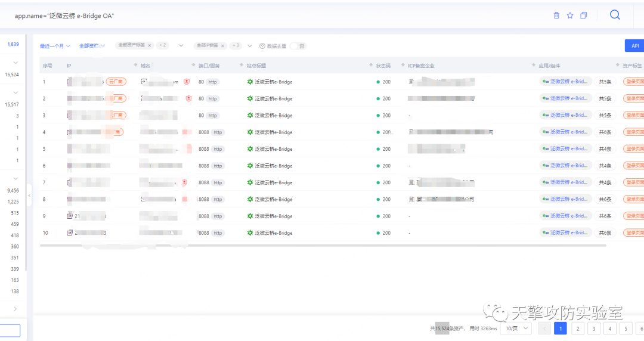Open the 10/页 page size dropdown
The height and width of the screenshot is (341, 644).
(x=516, y=328)
